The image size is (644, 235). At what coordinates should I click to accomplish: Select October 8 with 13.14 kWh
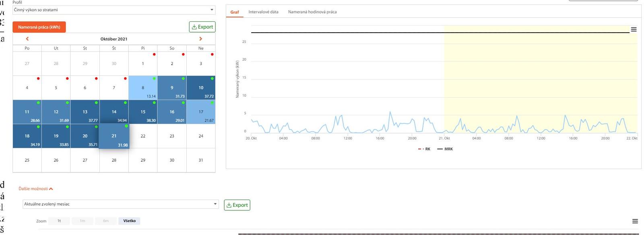point(143,88)
